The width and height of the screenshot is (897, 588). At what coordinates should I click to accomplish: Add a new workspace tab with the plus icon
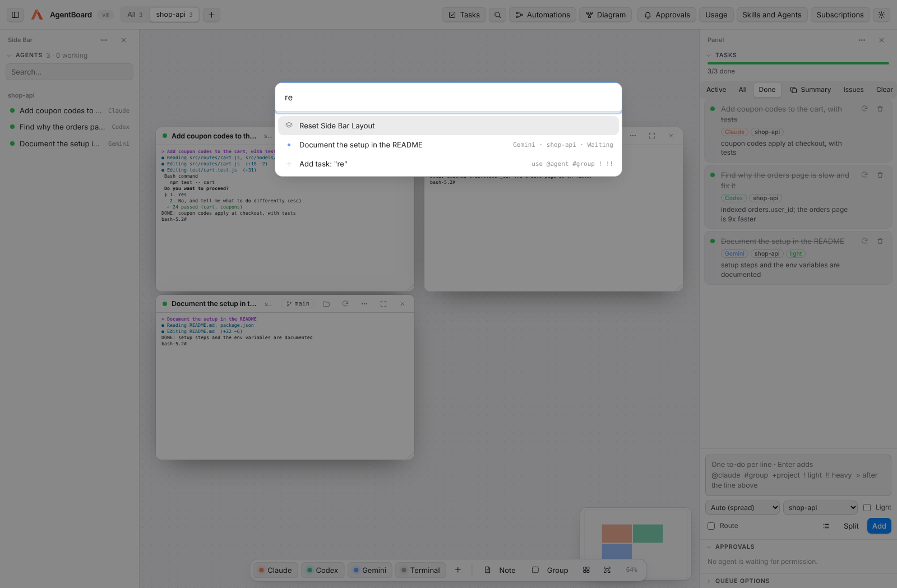point(211,15)
